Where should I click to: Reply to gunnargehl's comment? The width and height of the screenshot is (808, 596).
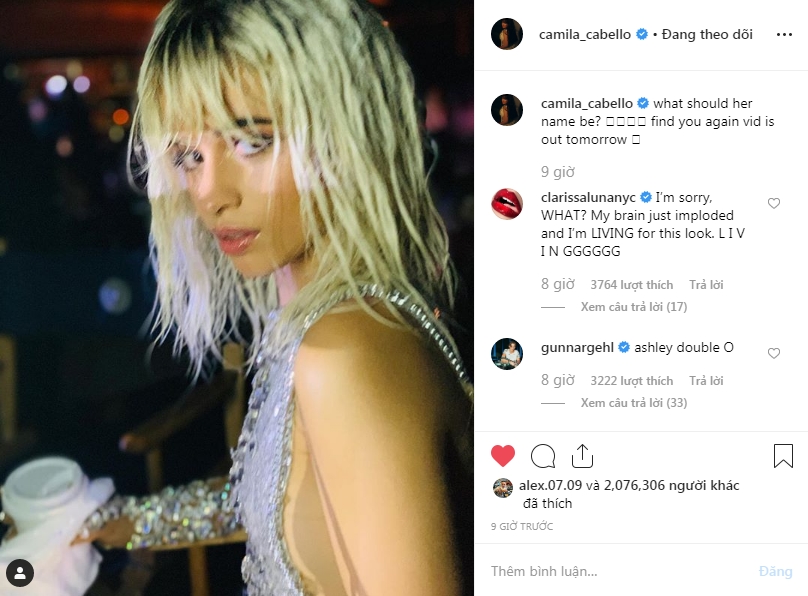point(706,381)
